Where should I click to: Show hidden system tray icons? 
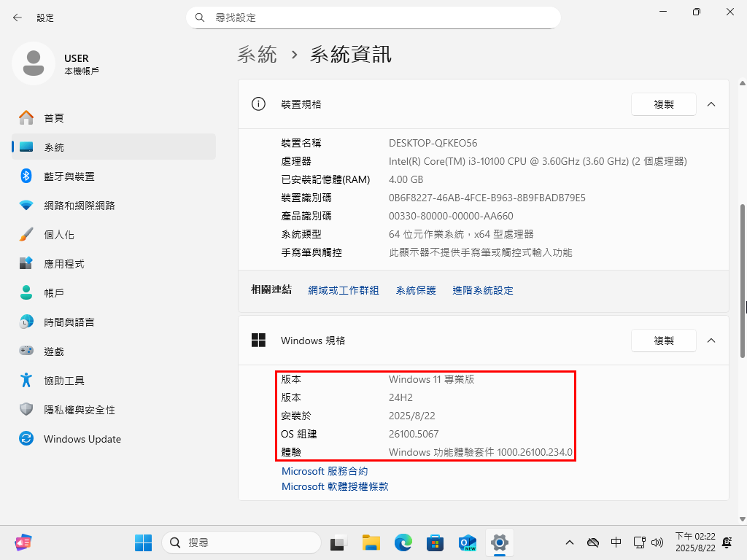click(x=571, y=542)
